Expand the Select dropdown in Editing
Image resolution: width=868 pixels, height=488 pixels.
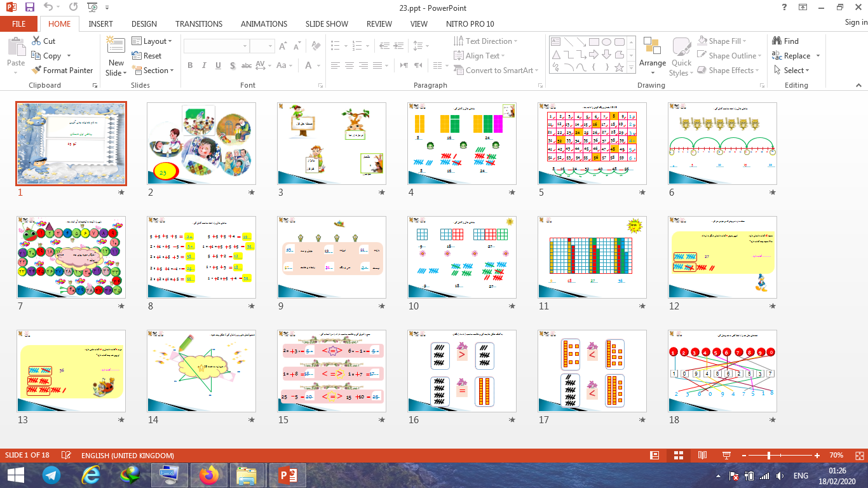tap(794, 71)
